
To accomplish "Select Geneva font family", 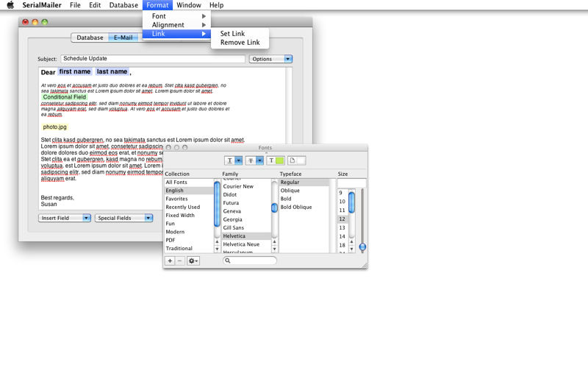I will (246, 211).
